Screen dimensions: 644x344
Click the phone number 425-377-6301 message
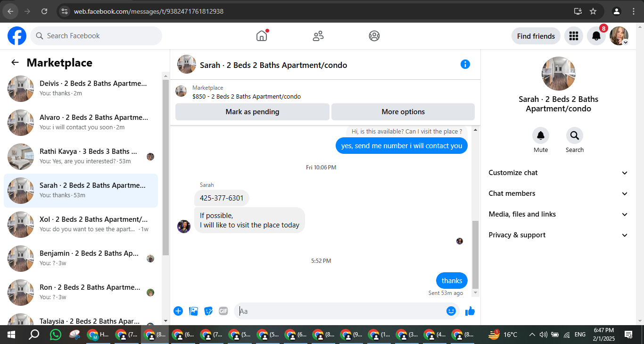[x=222, y=198]
